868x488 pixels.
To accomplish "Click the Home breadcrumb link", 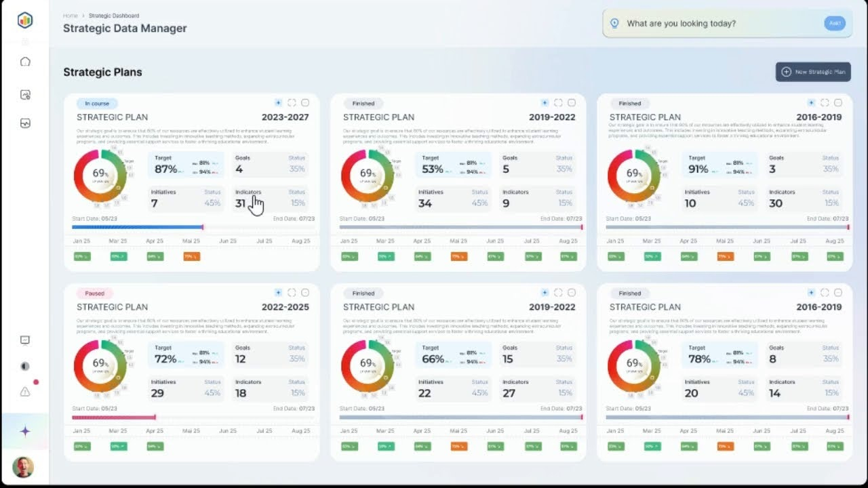I will (x=70, y=16).
